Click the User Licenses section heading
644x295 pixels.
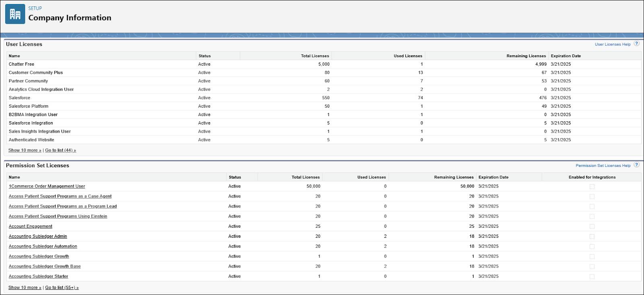point(24,44)
